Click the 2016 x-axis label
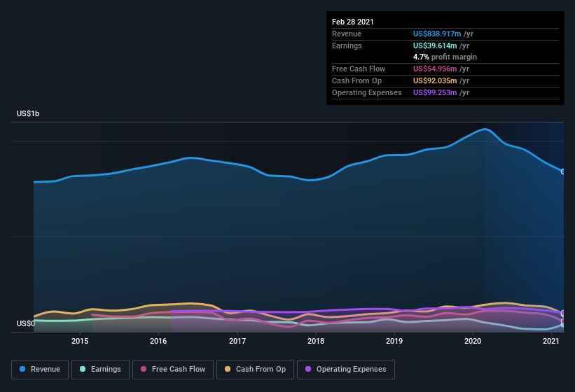The width and height of the screenshot is (575, 392). point(158,341)
